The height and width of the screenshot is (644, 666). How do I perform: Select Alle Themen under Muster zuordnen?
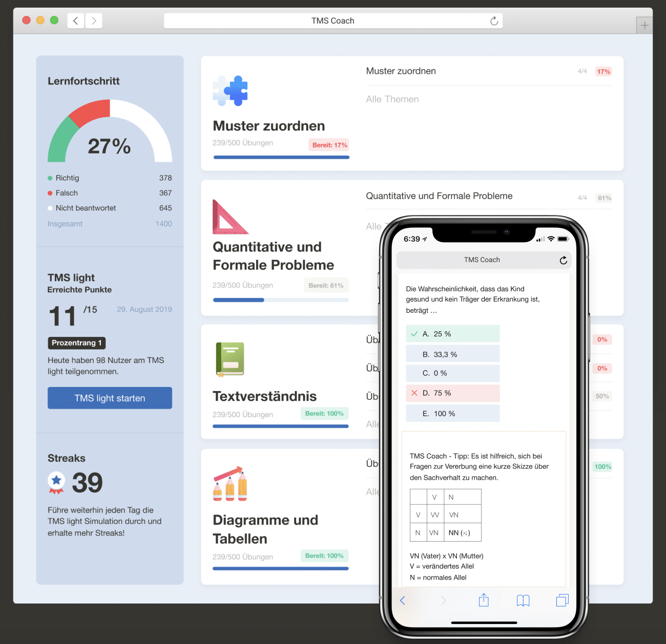(x=392, y=99)
